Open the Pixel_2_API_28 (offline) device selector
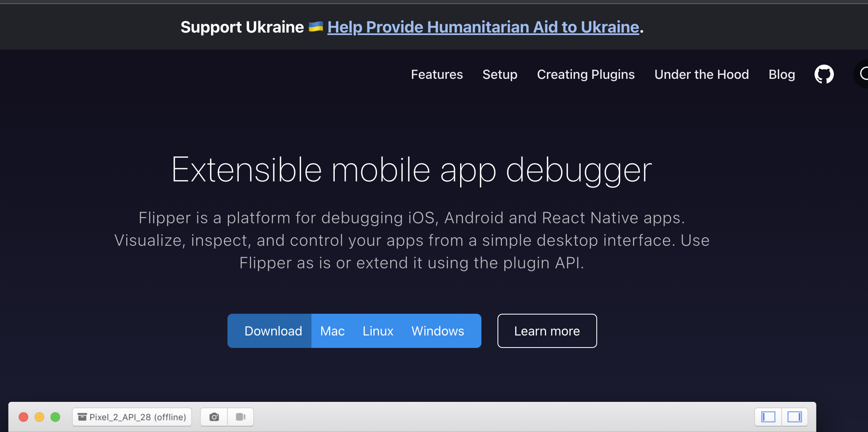 132,417
